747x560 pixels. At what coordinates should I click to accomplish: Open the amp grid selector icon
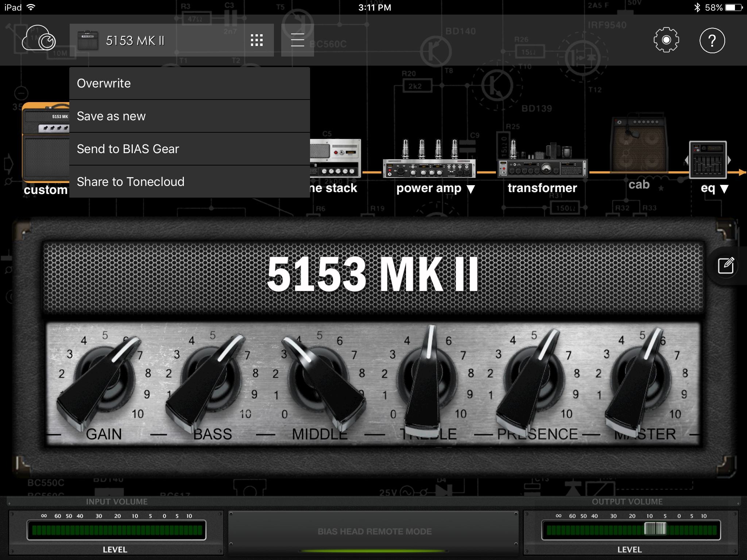tap(257, 40)
